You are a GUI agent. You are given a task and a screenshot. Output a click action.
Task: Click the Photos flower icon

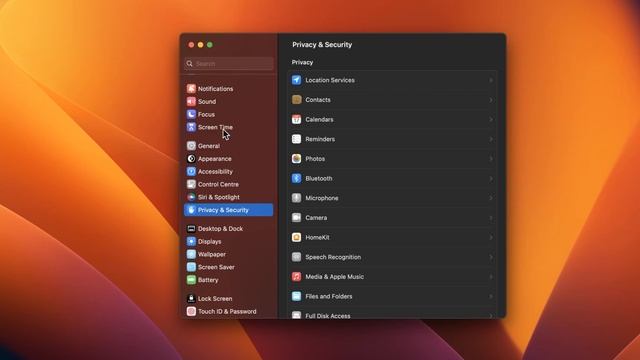coord(296,158)
